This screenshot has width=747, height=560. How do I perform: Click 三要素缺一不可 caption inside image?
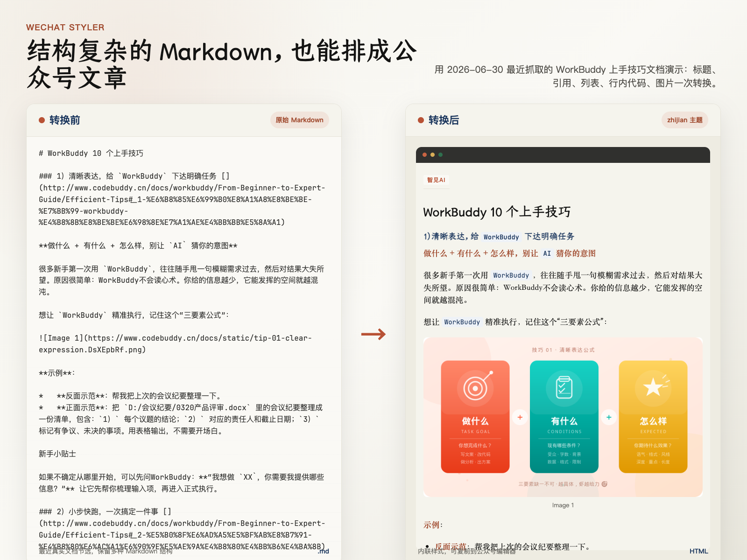[x=563, y=484]
